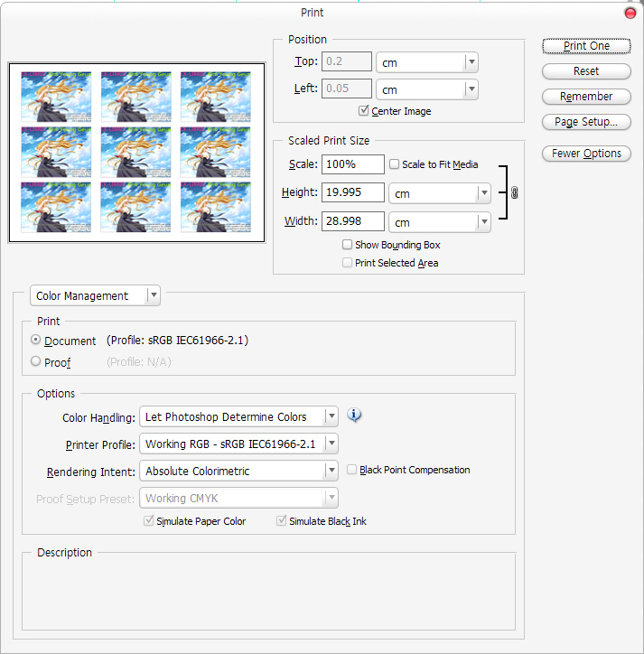
Task: Click the Scale percentage field
Action: (353, 164)
